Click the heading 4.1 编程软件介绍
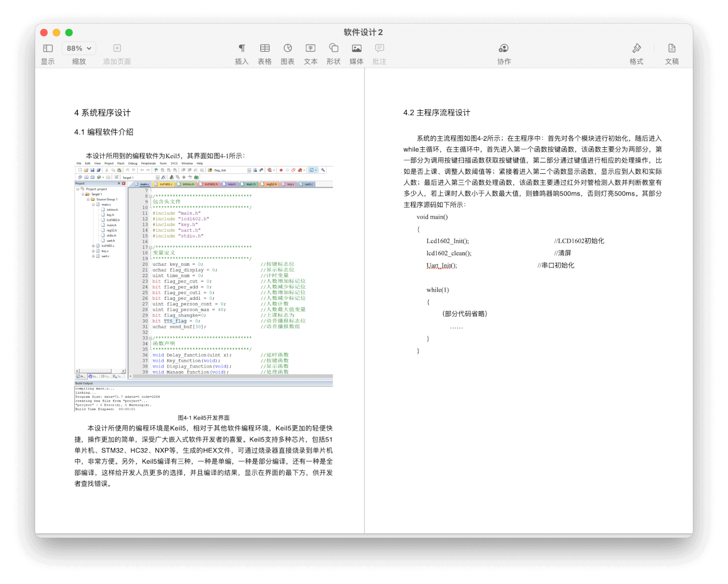 pyautogui.click(x=104, y=132)
